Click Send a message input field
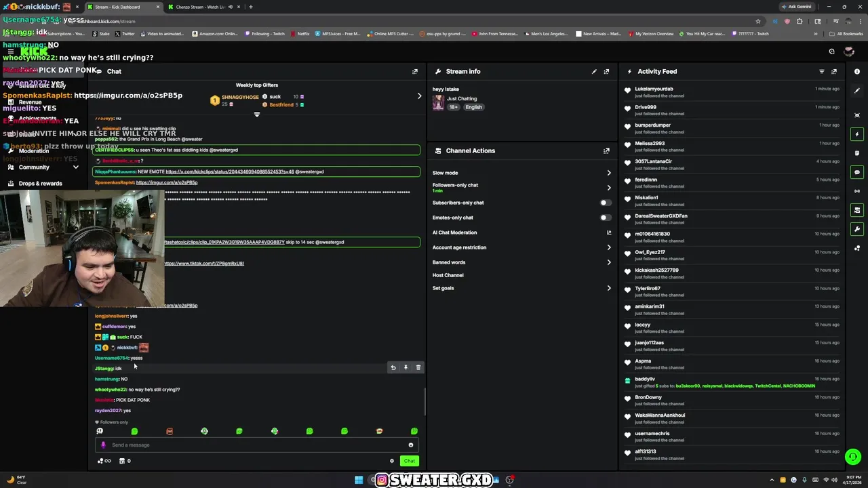 (x=258, y=445)
